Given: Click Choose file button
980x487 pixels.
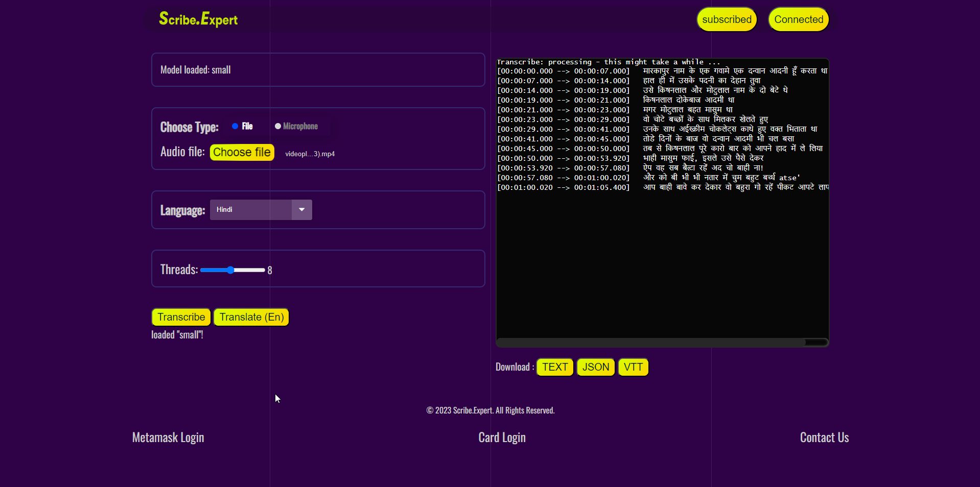Looking at the screenshot, I should tap(242, 152).
